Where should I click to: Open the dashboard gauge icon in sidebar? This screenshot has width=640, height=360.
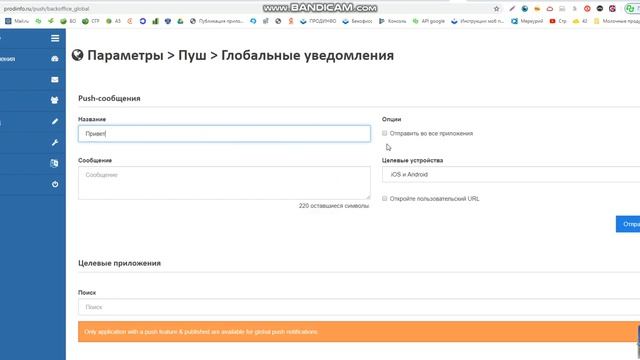55,59
